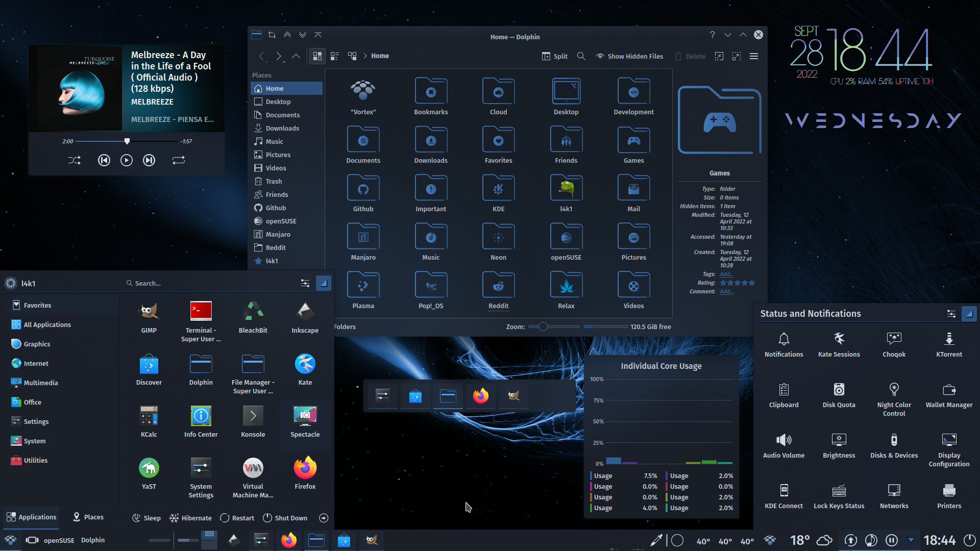Screen dimensions: 980x551
Task: Open Kate text editor from launcher
Action: point(305,369)
